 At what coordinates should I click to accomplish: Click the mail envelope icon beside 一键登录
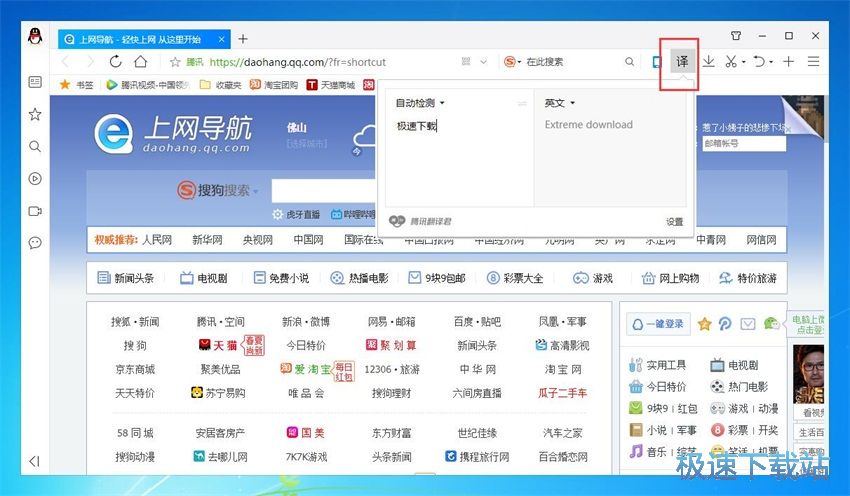click(x=748, y=324)
